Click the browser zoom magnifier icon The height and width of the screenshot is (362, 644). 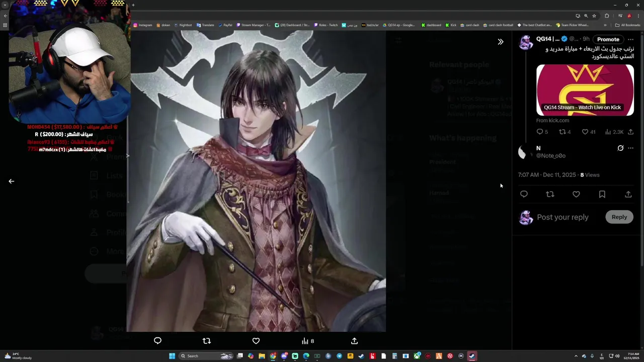586,16
